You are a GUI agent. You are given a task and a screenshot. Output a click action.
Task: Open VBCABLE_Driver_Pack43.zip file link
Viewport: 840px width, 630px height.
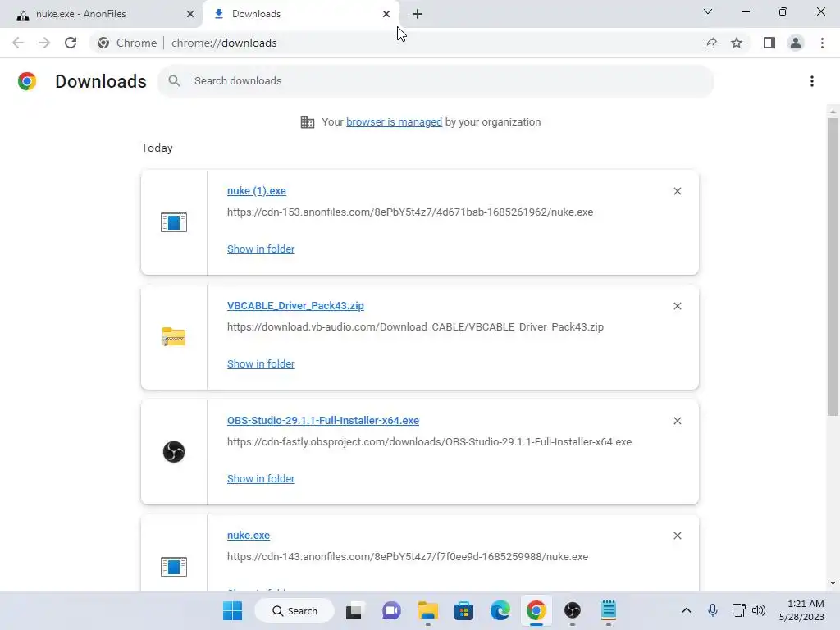click(x=295, y=306)
